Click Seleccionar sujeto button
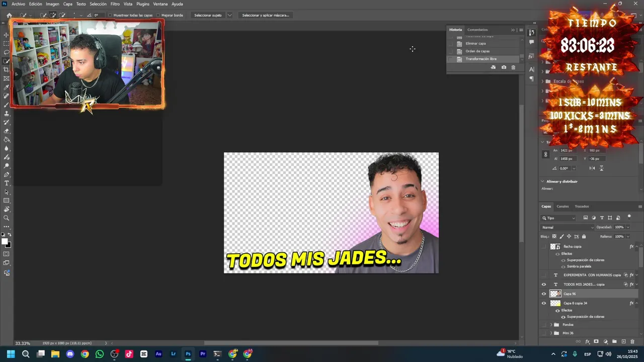The width and height of the screenshot is (644, 362). click(x=208, y=15)
